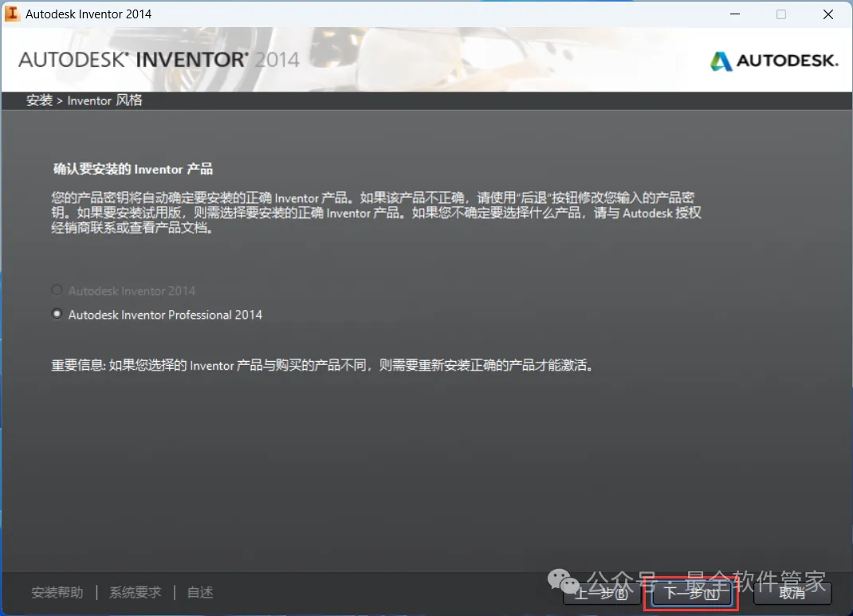The width and height of the screenshot is (853, 616).
Task: Click the heading 确认要安装的 Inventor 产品
Action: (133, 169)
